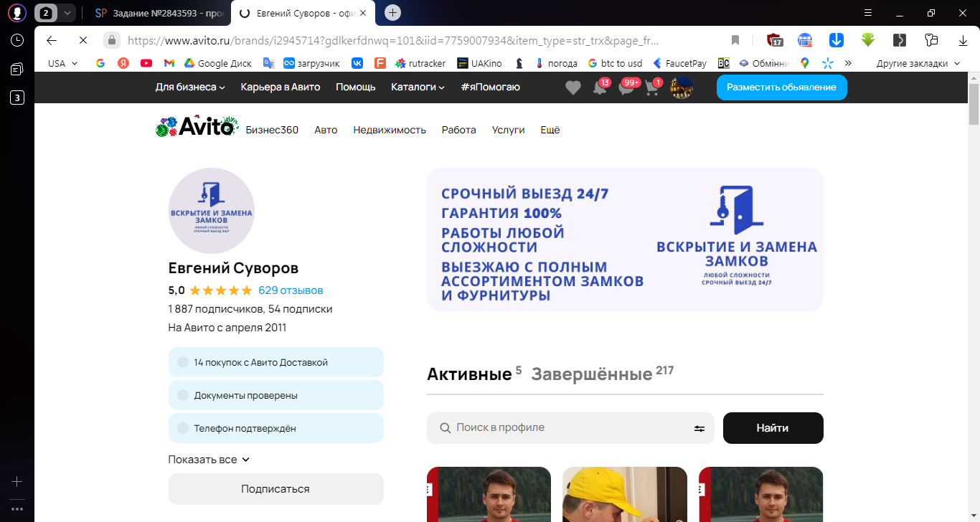Go back with the arrow button

[x=52, y=40]
